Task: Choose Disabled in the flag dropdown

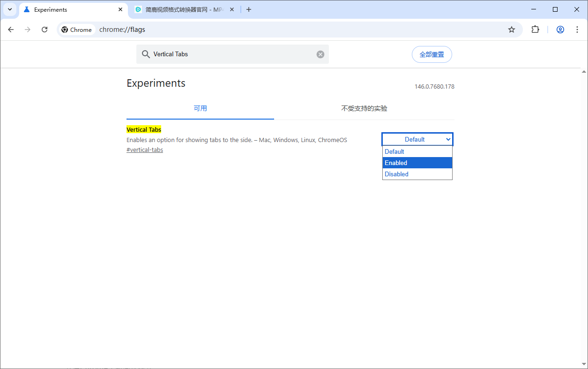Action: tap(417, 174)
